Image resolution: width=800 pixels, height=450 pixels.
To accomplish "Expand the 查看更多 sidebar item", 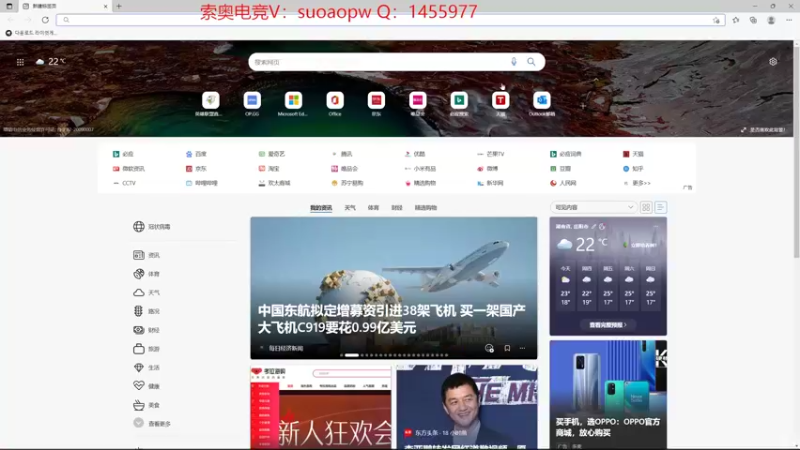I will (x=152, y=423).
